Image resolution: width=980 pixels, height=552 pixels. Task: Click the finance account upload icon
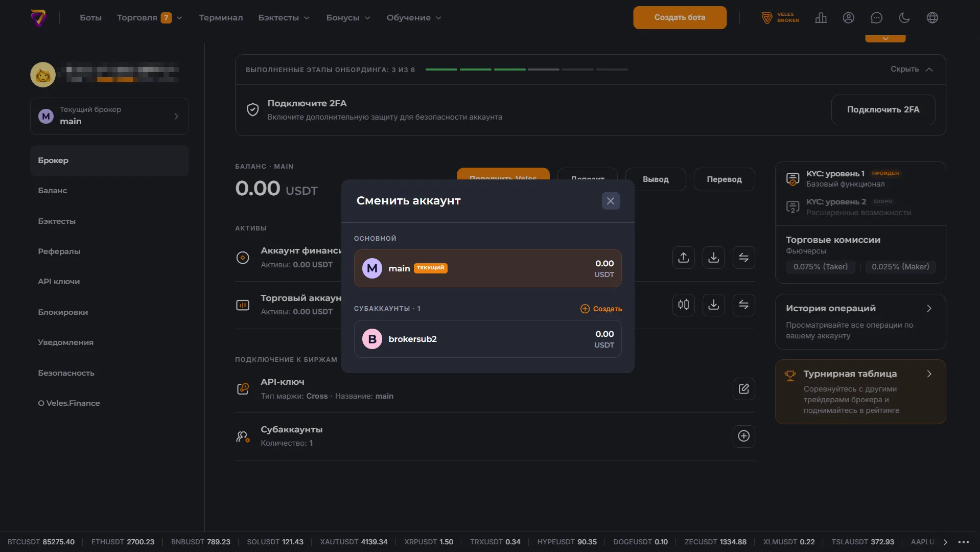[683, 258]
